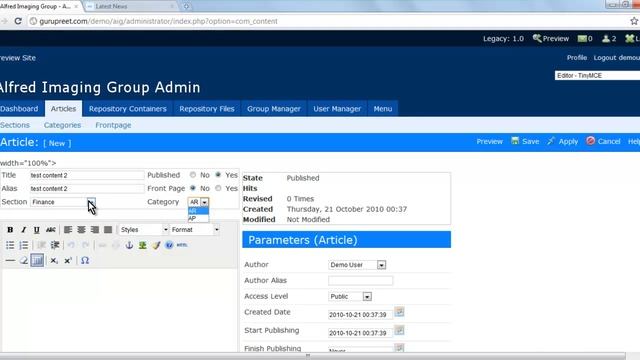This screenshot has height=360, width=640.
Task: Toggle underline formatting in the editor
Action: click(x=37, y=230)
